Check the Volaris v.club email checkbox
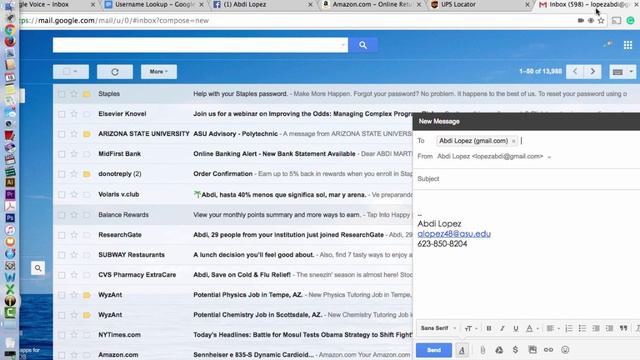This screenshot has height=360, width=640. click(61, 195)
